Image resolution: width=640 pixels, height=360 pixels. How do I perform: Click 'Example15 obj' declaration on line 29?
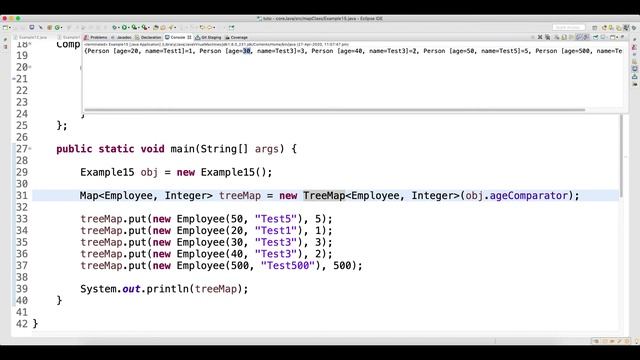click(119, 172)
